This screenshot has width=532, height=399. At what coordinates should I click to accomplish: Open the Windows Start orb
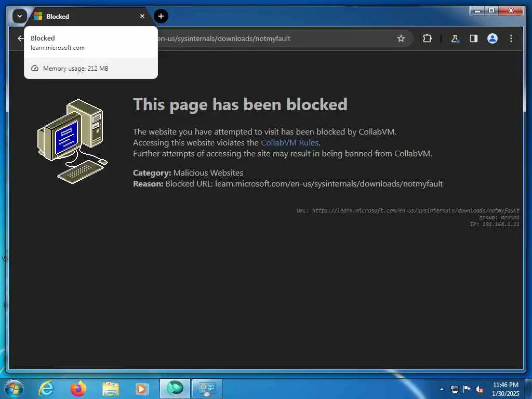(x=14, y=389)
